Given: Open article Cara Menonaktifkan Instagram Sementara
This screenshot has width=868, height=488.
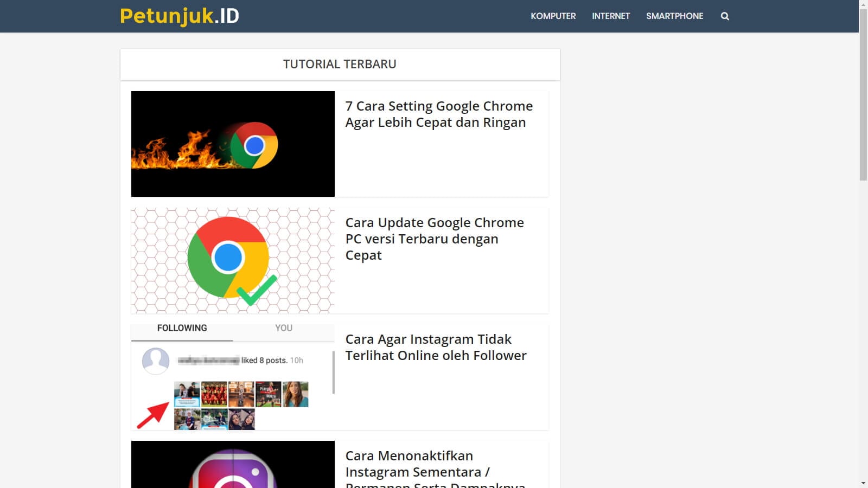Looking at the screenshot, I should click(x=435, y=468).
